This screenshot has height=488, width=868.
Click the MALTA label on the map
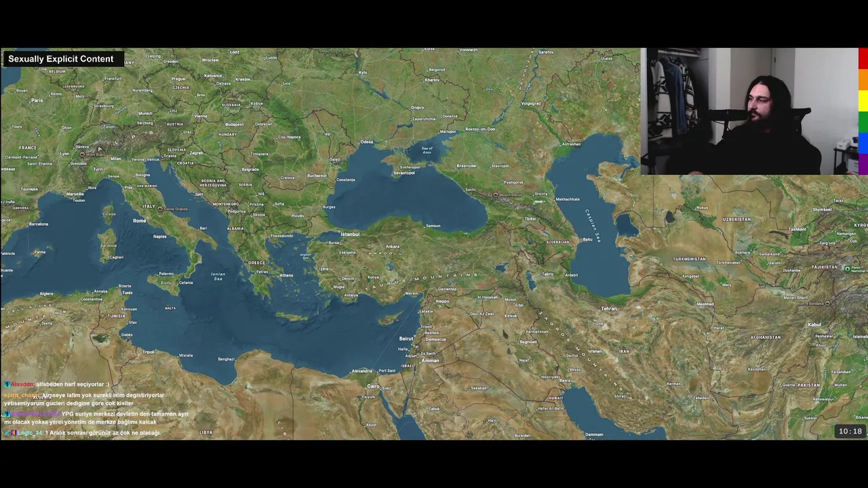click(x=170, y=308)
